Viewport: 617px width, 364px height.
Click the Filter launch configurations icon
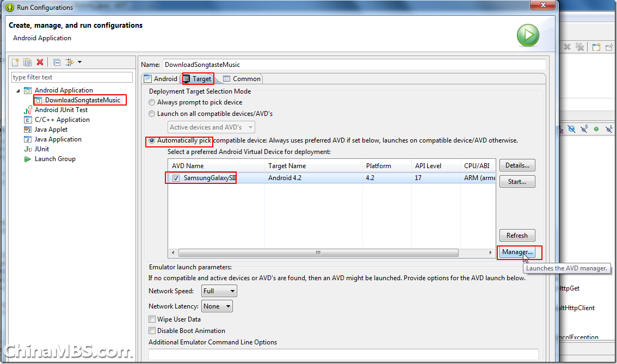[x=69, y=62]
